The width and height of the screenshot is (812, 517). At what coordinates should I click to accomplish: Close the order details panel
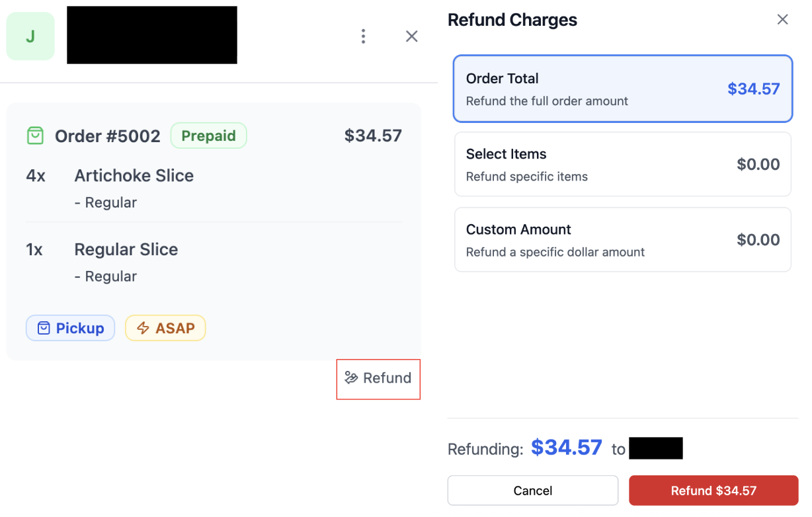[x=411, y=36]
